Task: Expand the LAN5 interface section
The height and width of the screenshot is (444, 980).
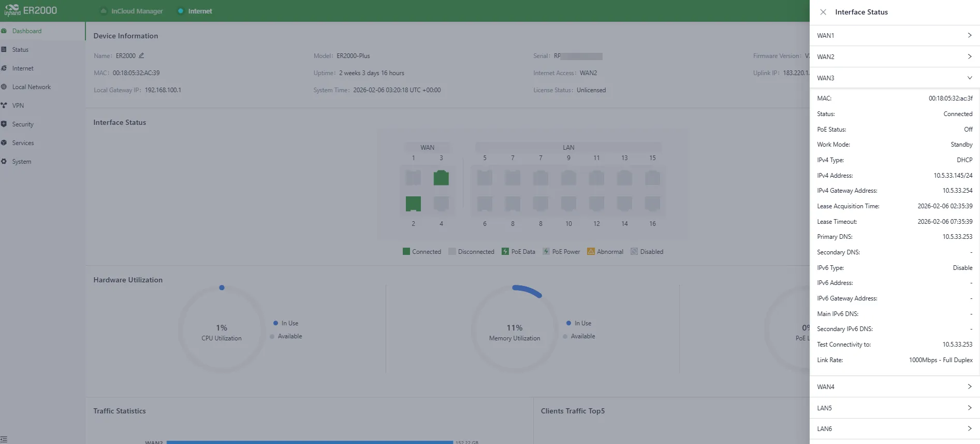Action: point(895,408)
